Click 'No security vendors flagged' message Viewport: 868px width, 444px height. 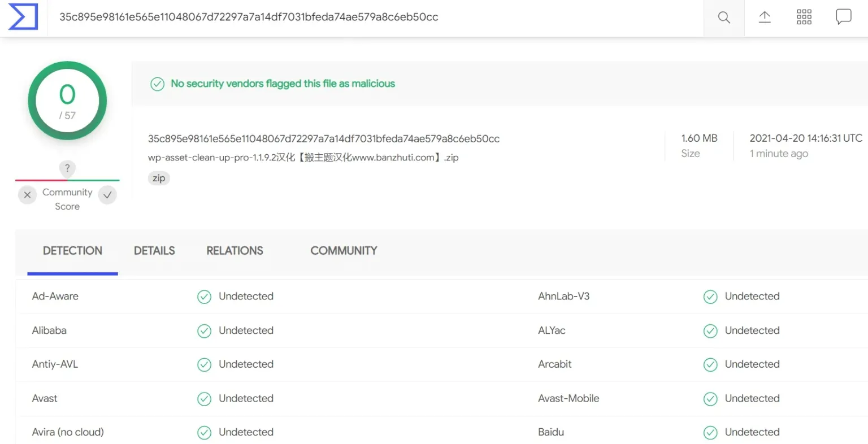[x=283, y=84]
